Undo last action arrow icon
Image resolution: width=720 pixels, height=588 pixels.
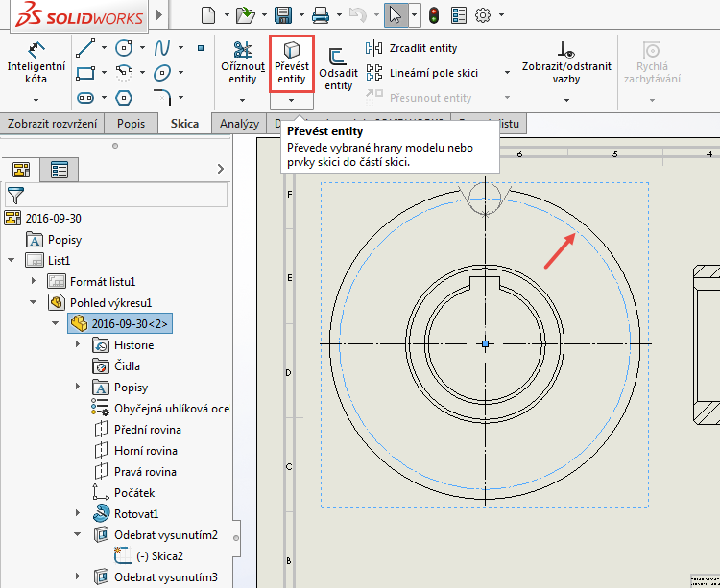click(x=358, y=15)
